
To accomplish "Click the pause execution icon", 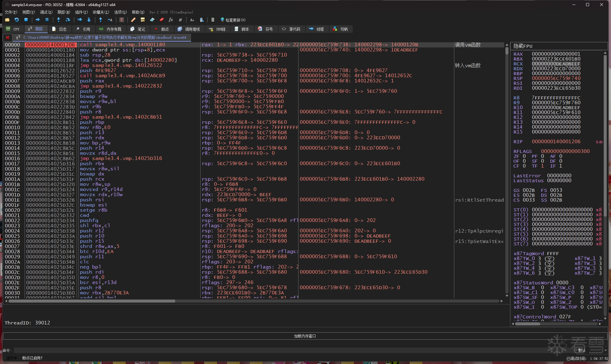I will (47, 20).
